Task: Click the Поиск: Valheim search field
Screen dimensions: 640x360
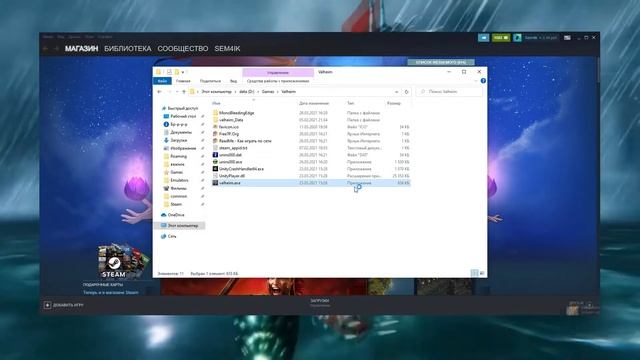Action: 449,92
